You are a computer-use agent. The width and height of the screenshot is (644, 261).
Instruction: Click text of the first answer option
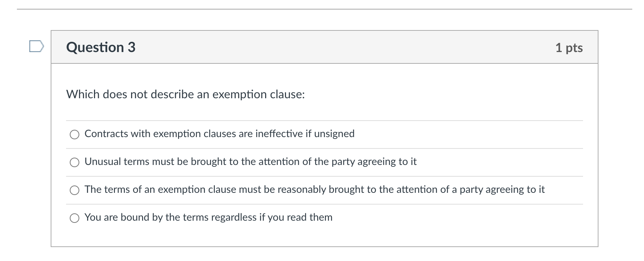(219, 134)
